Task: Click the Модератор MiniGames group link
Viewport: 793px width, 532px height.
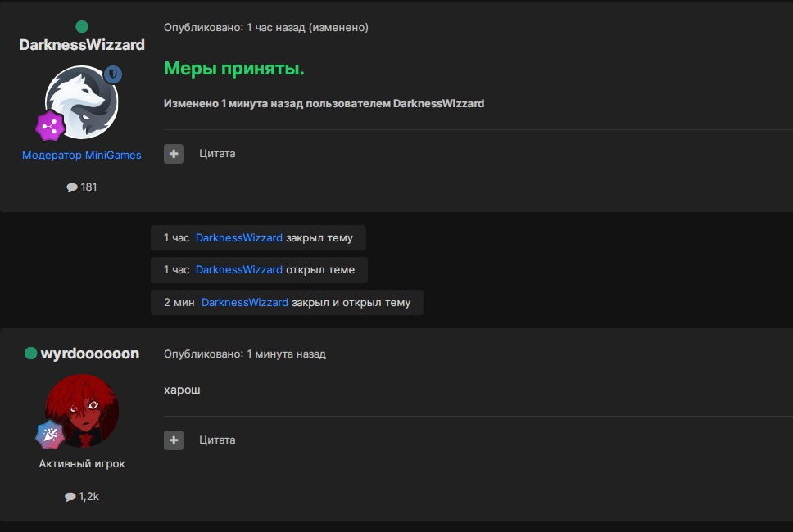Action: click(82, 155)
